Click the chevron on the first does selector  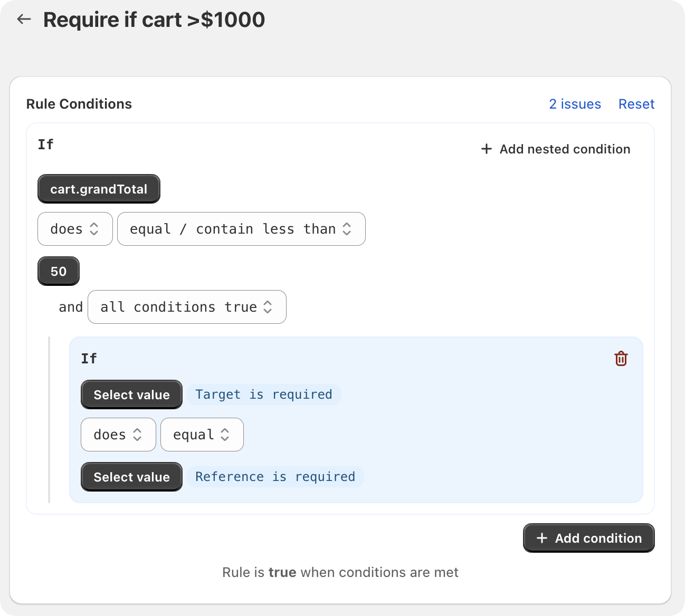pos(95,229)
